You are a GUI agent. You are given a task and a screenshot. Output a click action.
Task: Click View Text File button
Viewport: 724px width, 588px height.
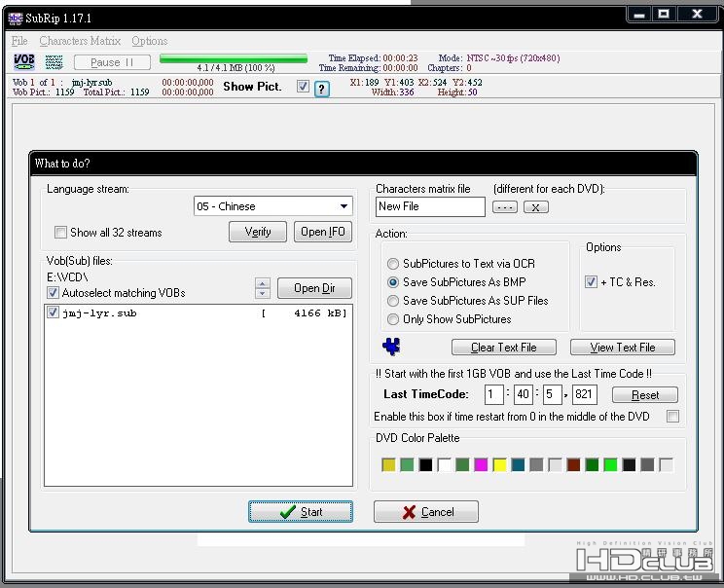point(623,348)
